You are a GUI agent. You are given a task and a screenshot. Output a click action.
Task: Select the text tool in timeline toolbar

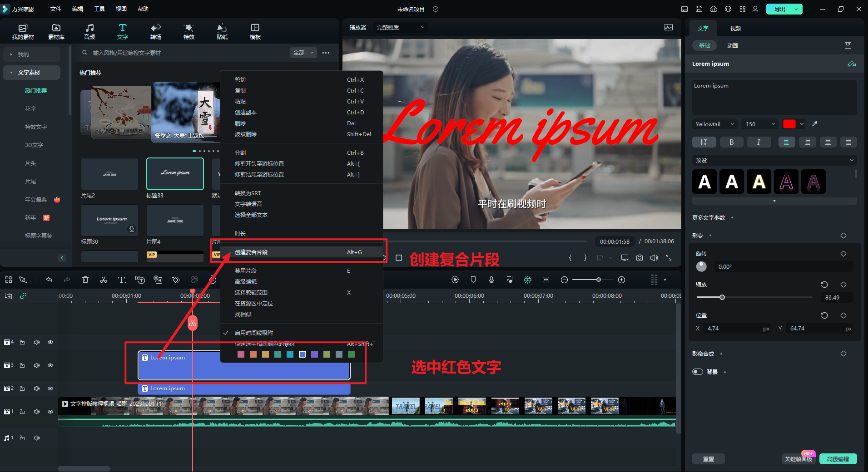click(122, 280)
